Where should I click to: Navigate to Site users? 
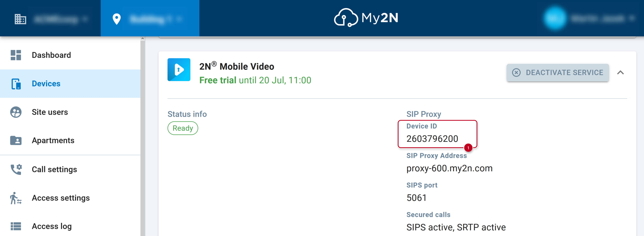point(70,112)
